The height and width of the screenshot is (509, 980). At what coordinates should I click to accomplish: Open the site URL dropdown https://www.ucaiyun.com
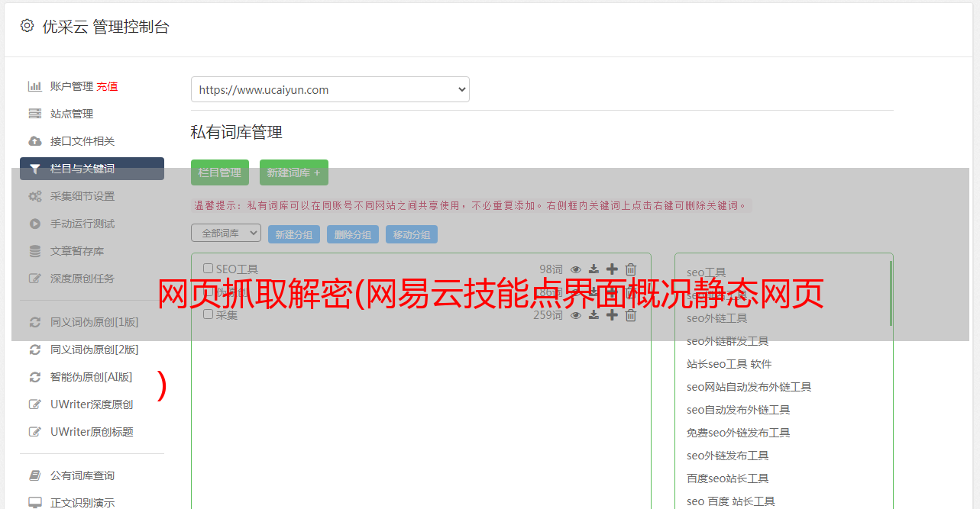pyautogui.click(x=330, y=89)
